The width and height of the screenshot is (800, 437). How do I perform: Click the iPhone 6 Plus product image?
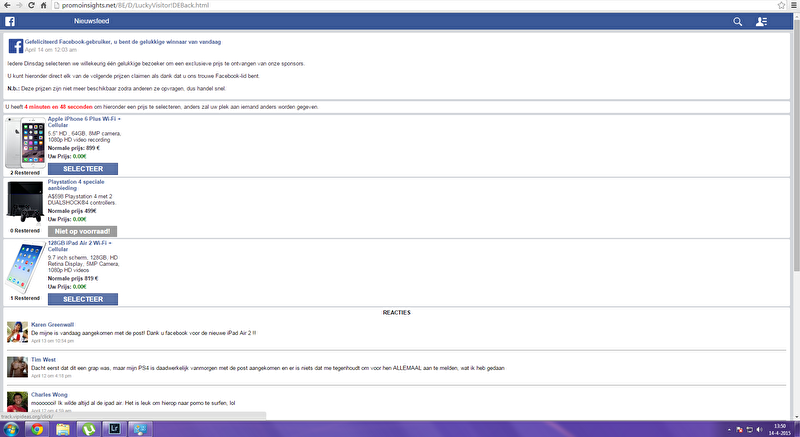click(25, 143)
